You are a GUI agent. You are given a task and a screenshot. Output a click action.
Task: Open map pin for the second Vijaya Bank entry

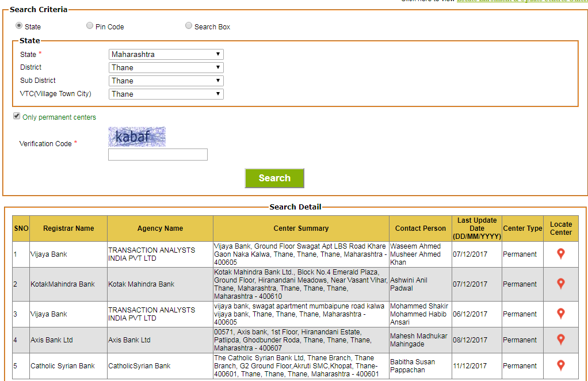(560, 314)
